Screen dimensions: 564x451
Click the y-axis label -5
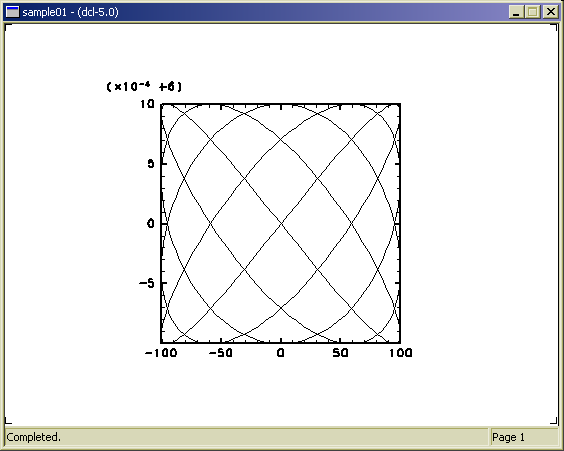(147, 283)
